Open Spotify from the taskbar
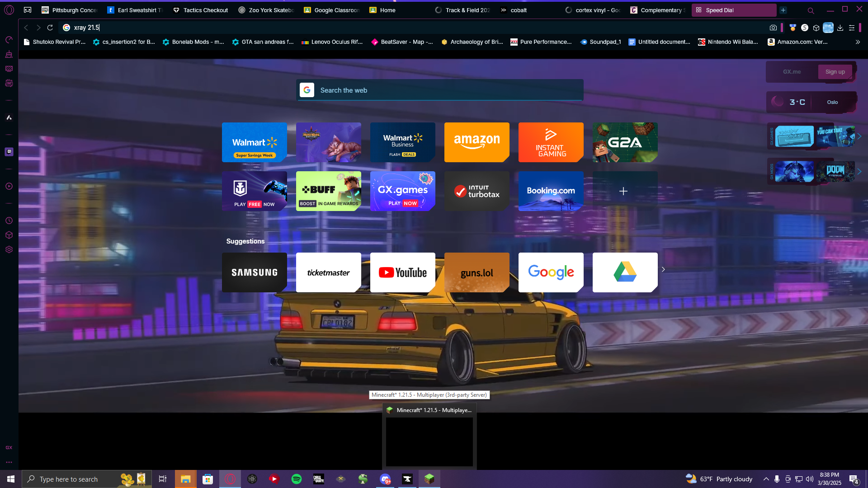This screenshot has width=868, height=488. [x=297, y=479]
